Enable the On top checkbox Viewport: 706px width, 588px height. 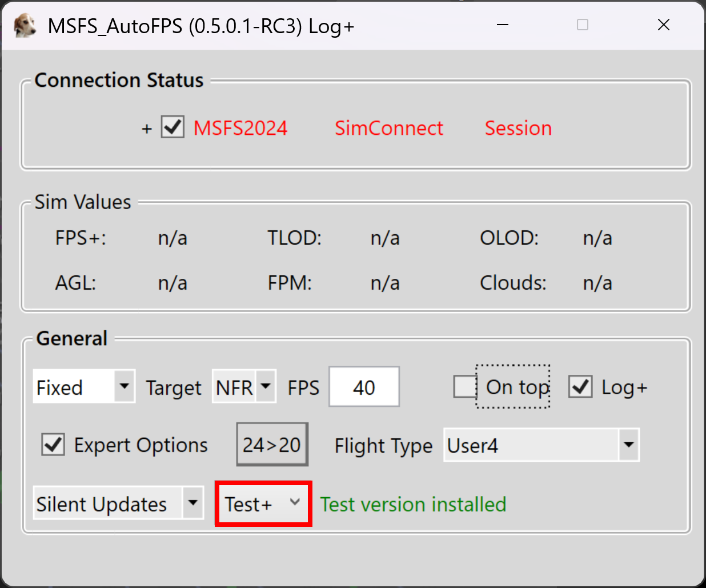[x=465, y=387]
